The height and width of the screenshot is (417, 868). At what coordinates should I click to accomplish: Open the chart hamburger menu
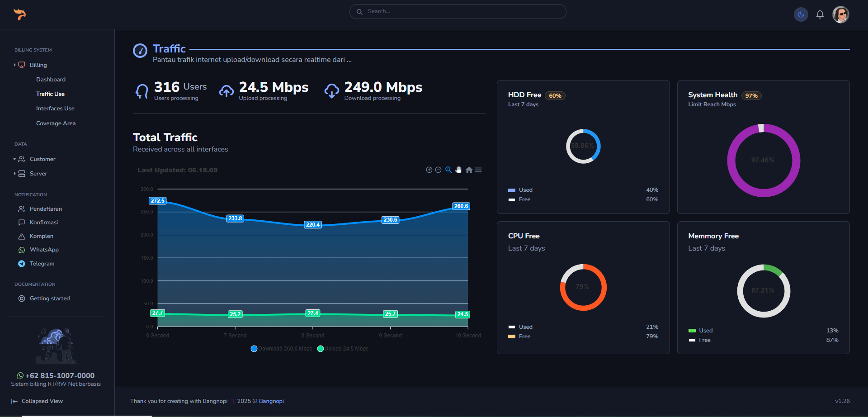click(478, 170)
